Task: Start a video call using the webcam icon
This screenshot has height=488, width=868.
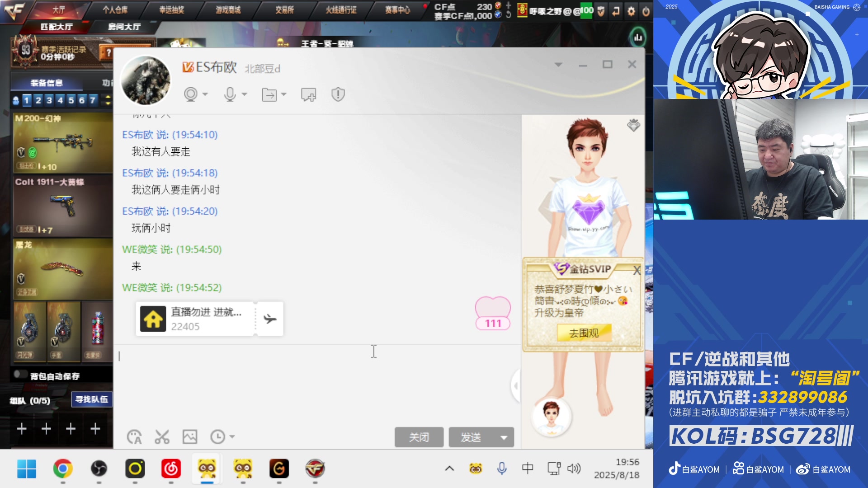Action: point(191,94)
